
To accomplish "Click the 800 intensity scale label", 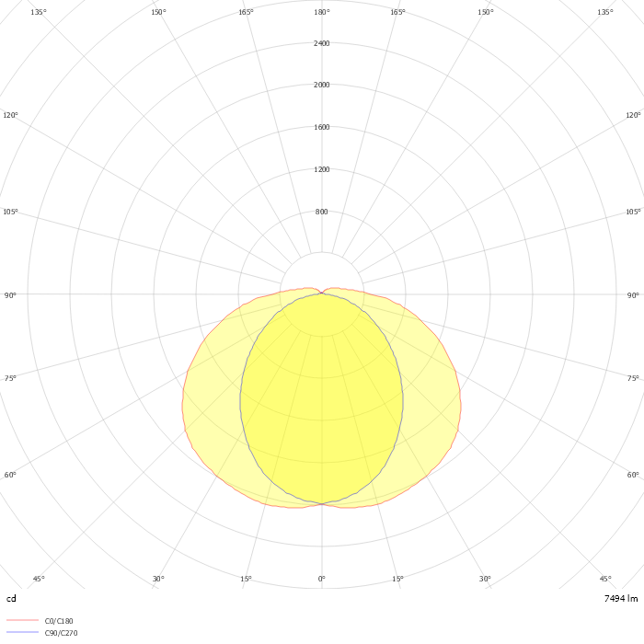I will 322,212.
